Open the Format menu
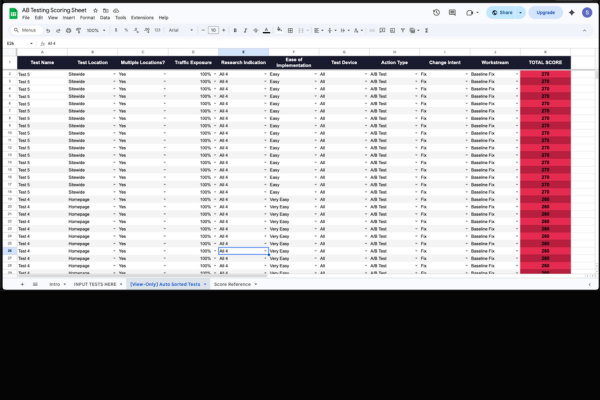Screen dimensions: 600x400 tap(87, 18)
